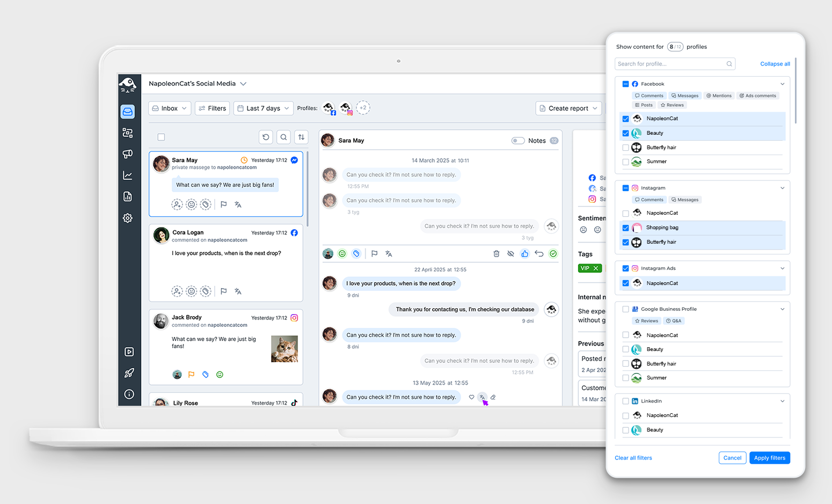Uncheck NapoleonCat under Facebook

pos(626,119)
